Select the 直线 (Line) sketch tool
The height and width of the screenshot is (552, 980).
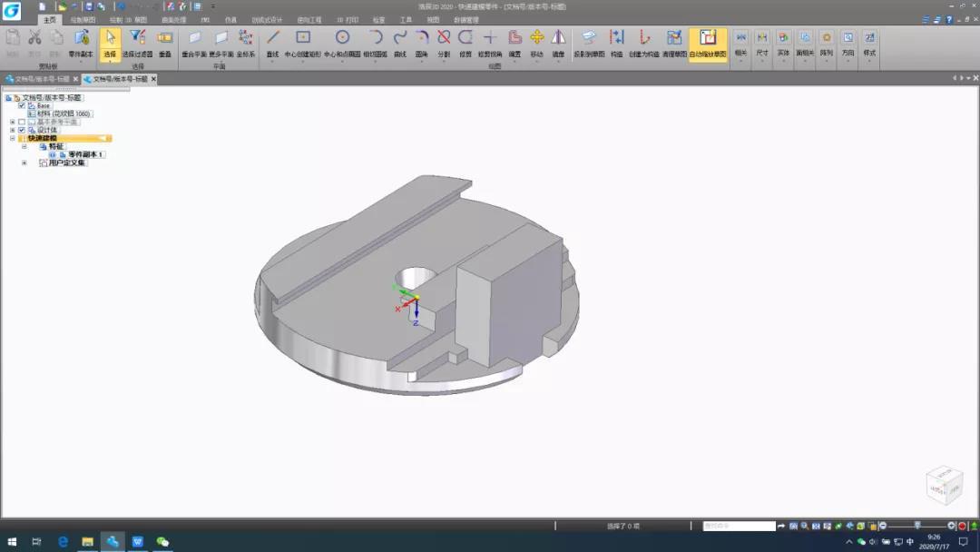pyautogui.click(x=272, y=44)
